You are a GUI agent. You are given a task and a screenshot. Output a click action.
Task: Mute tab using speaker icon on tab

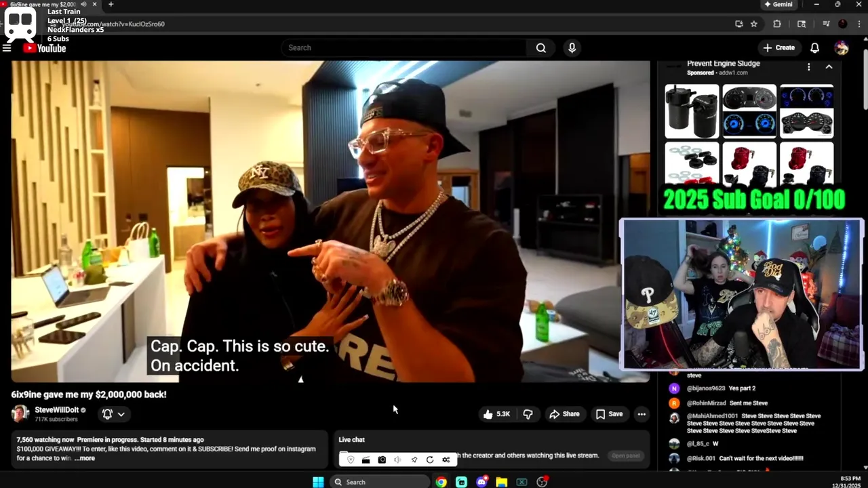click(83, 4)
